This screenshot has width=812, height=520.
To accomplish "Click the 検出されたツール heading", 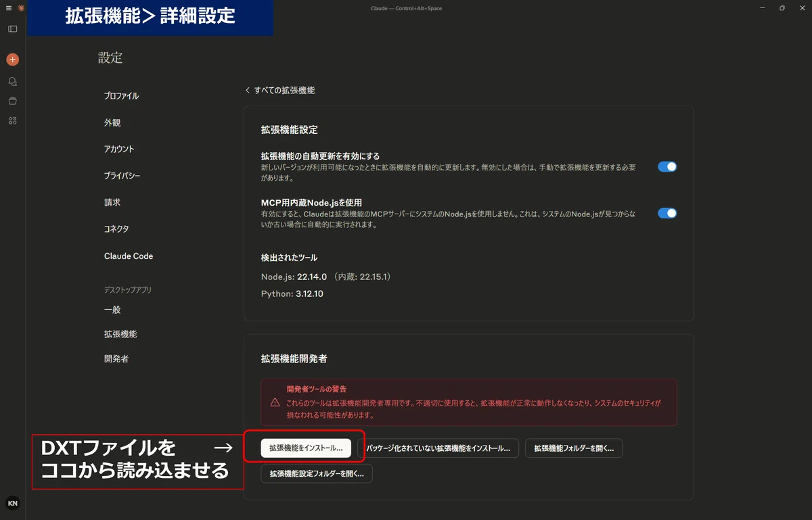I will pyautogui.click(x=289, y=258).
